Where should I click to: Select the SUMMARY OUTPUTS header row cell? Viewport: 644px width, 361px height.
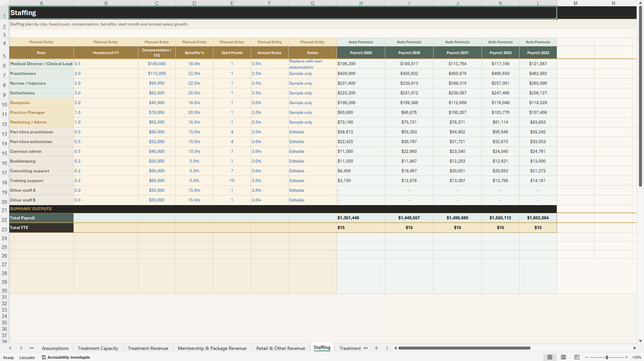coord(283,209)
